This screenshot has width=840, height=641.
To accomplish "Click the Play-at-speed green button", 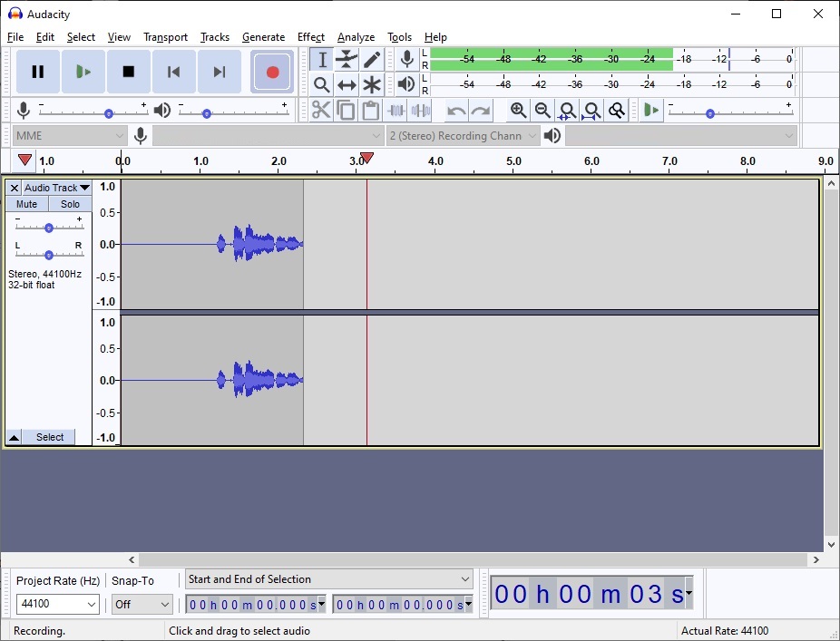I will click(651, 111).
